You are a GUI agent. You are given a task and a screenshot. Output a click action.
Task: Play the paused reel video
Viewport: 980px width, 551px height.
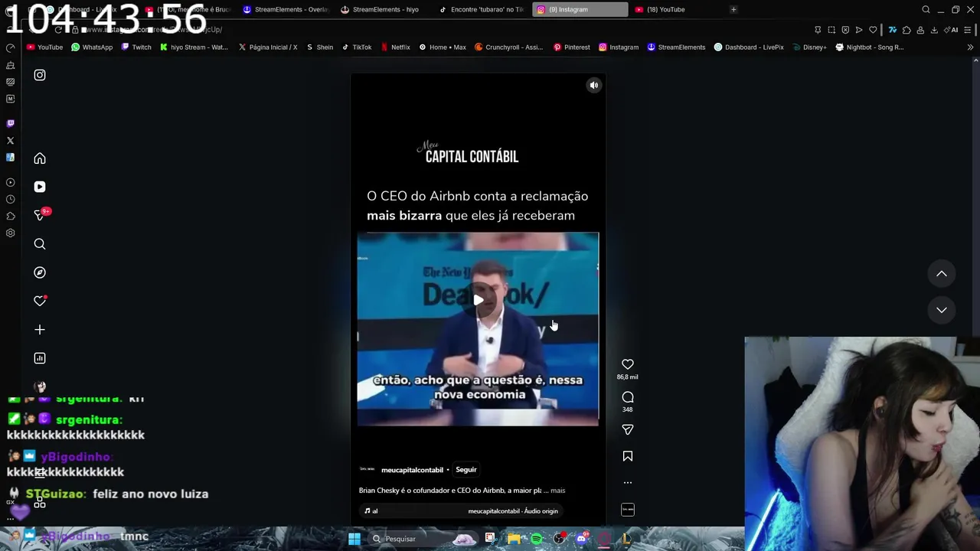tap(478, 300)
